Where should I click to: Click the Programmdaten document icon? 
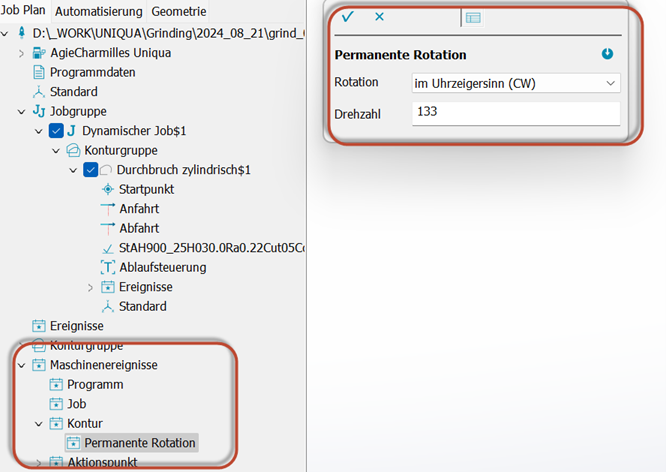point(39,72)
